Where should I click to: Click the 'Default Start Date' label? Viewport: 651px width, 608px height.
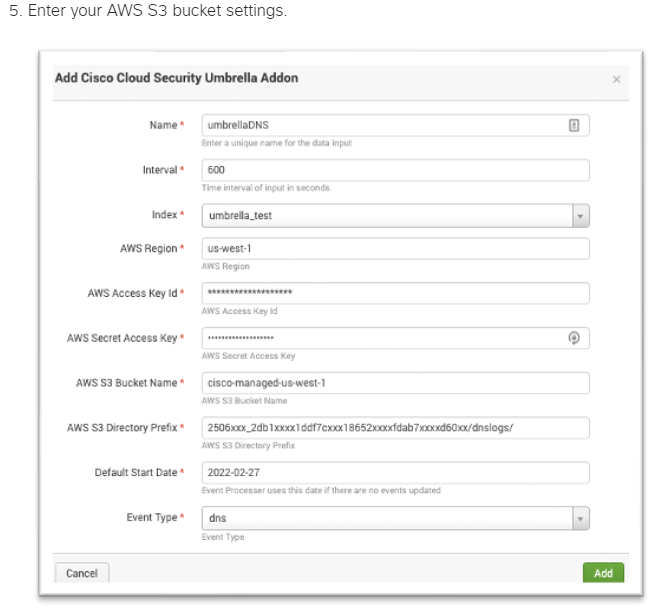[x=136, y=472]
